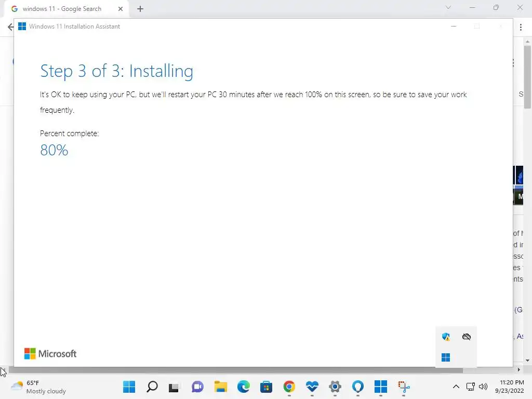Click the Step 3 of 3: Installing heading
This screenshot has width=532, height=399.
coord(117,71)
